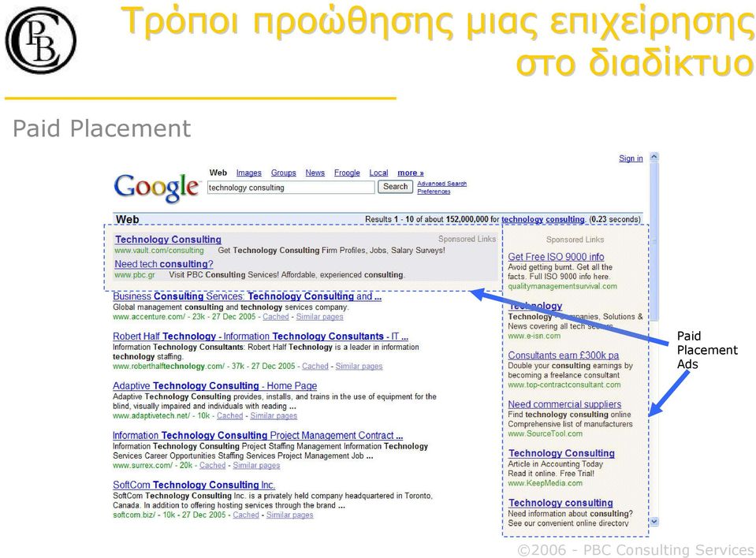Click Similar pages for accenture.com result
This screenshot has height=558, width=756.
coord(319,317)
